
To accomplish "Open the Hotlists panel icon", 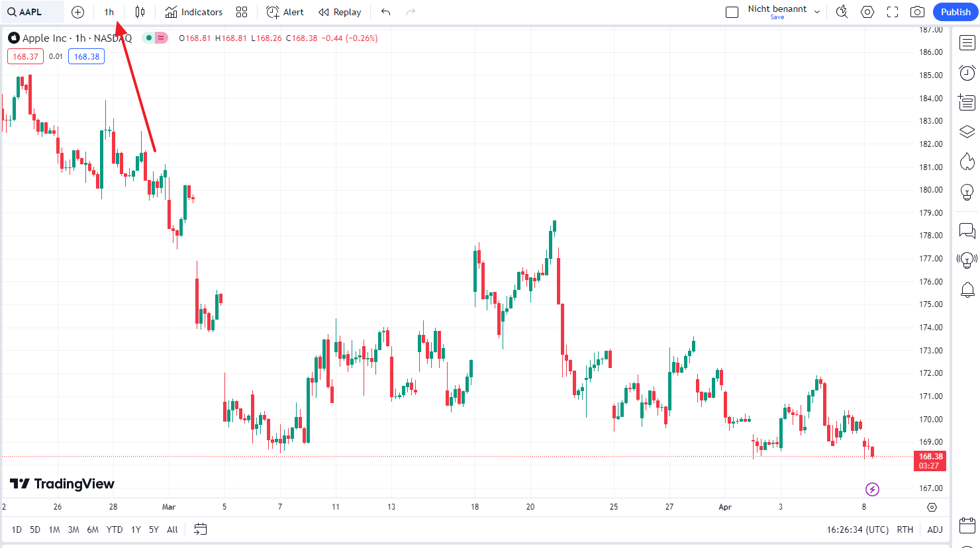I will 967,103.
